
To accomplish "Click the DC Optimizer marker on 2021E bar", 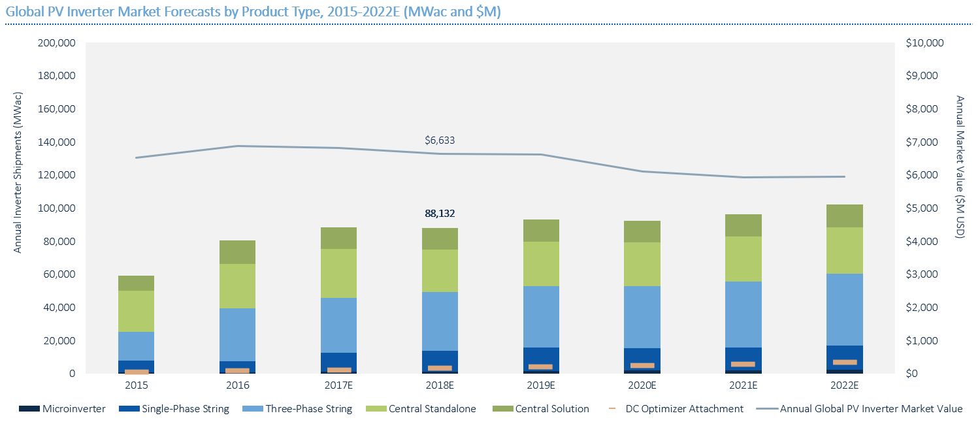I will click(x=743, y=364).
